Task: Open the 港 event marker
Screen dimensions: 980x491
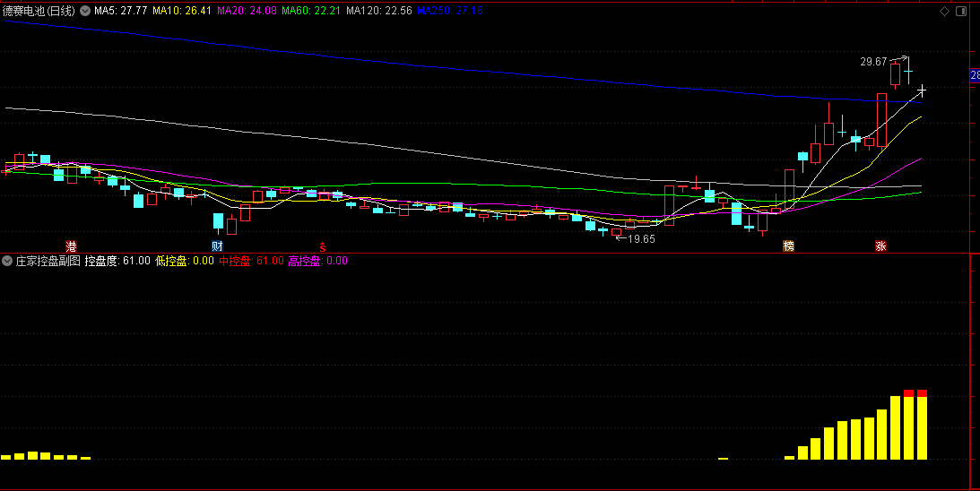Action: (71, 246)
